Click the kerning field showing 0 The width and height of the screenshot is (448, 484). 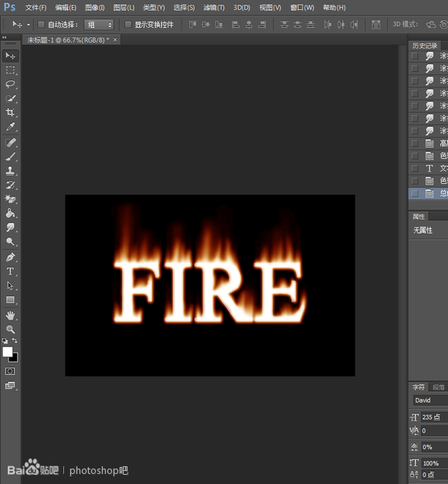coord(435,431)
